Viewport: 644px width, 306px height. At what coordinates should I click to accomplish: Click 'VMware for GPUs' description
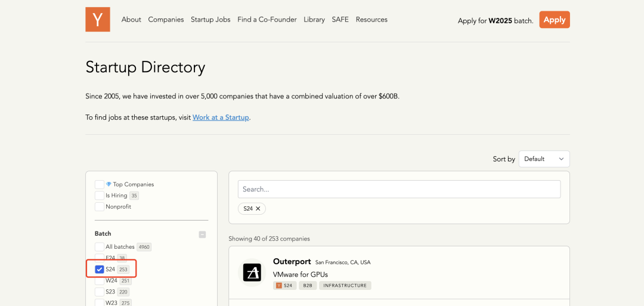(x=300, y=274)
